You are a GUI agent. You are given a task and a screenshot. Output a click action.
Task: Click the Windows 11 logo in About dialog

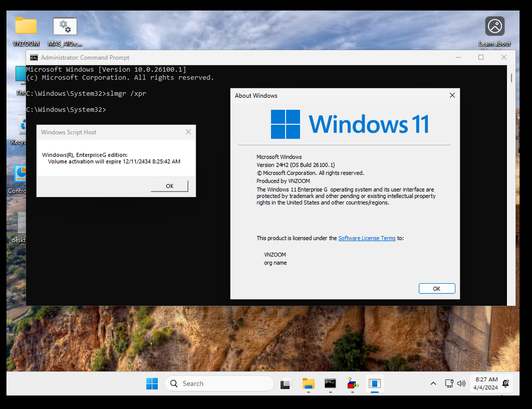tap(350, 124)
